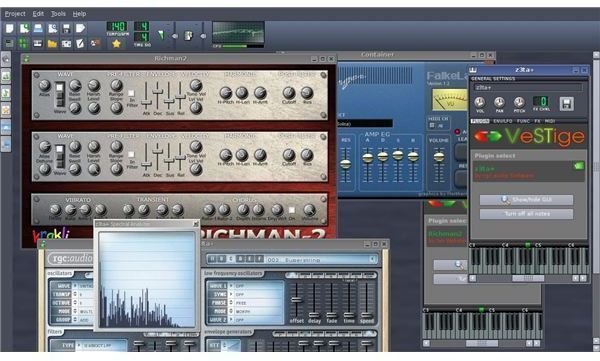Click the master volume slider handle

click(175, 36)
